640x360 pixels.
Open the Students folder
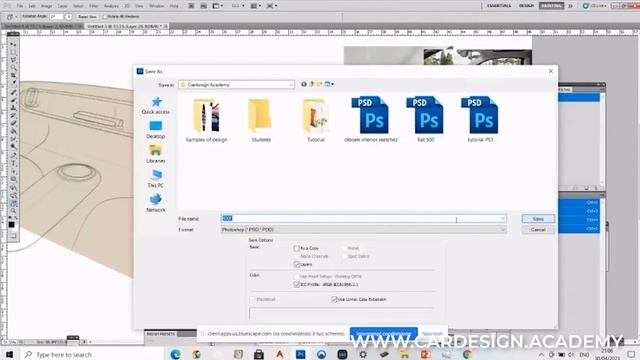[261, 120]
